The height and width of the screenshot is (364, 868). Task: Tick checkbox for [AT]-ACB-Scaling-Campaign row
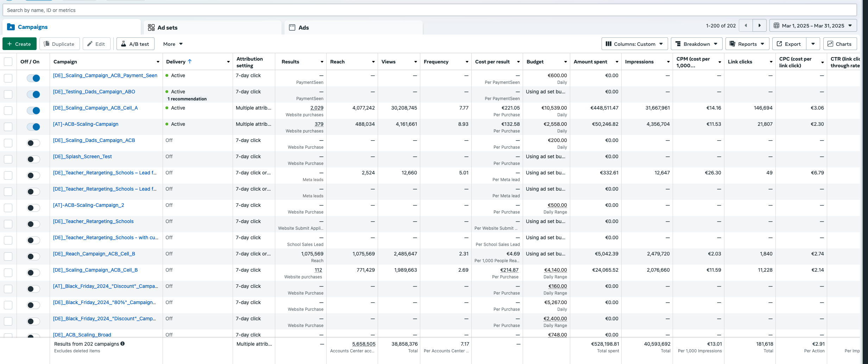point(8,127)
